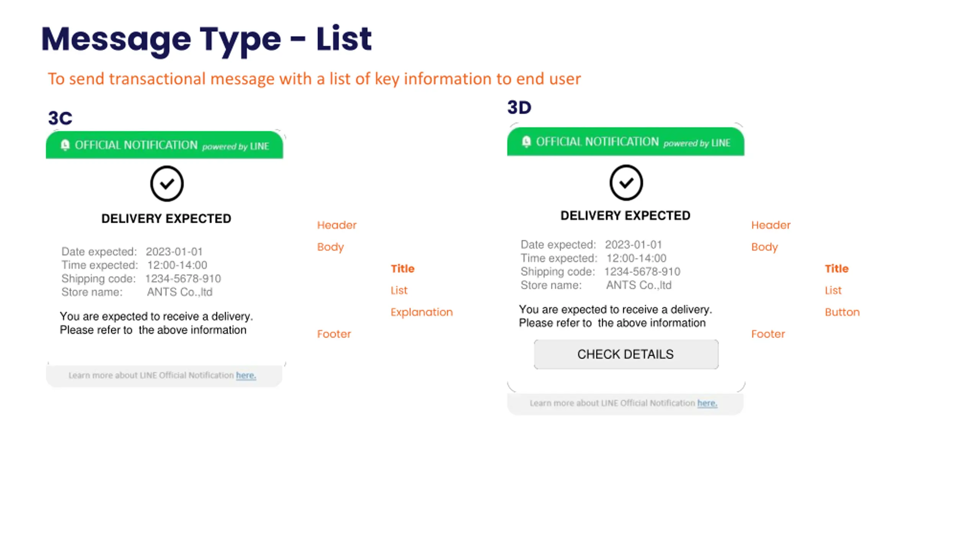Click the shipping code line in the 3D card
The width and height of the screenshot is (980, 551).
(600, 272)
